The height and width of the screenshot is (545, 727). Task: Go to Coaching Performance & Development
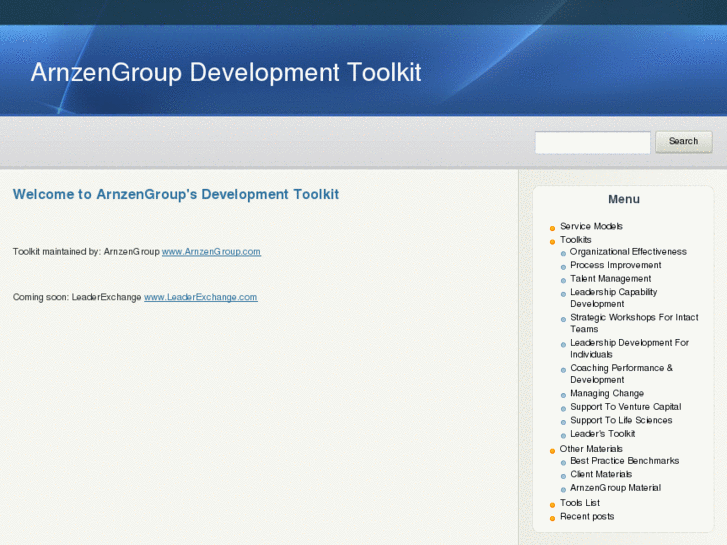tap(621, 374)
